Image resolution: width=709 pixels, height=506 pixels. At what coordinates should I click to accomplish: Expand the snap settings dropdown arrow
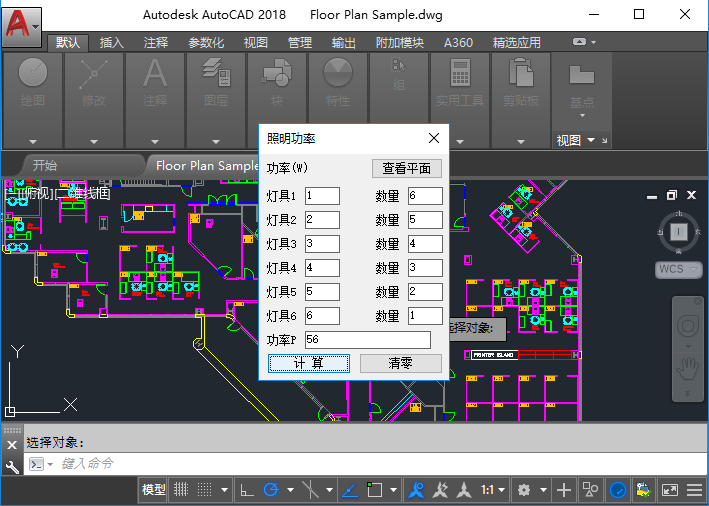pos(224,490)
